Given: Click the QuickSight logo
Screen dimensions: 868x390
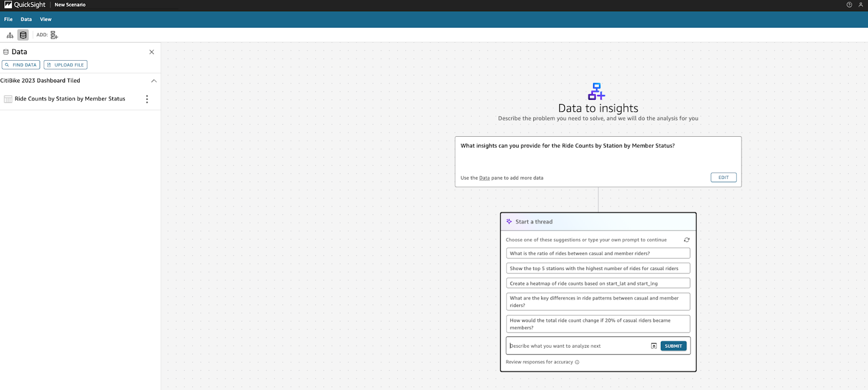Looking at the screenshot, I should pos(25,4).
